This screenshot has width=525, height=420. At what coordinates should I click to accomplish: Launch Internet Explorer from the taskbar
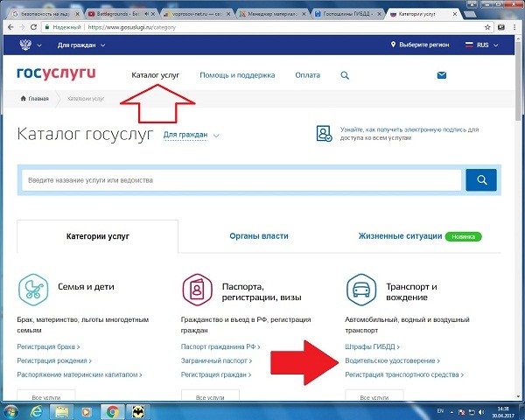36,411
